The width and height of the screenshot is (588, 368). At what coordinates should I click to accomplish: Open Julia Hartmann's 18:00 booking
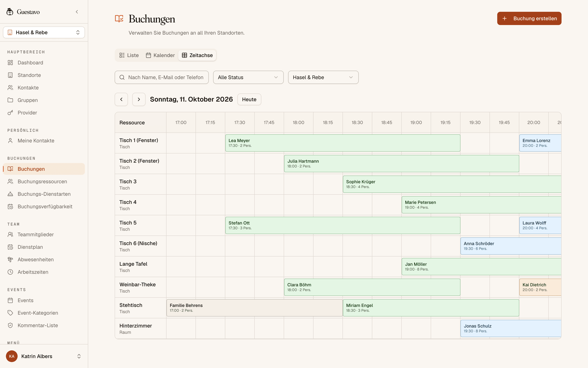pyautogui.click(x=401, y=164)
